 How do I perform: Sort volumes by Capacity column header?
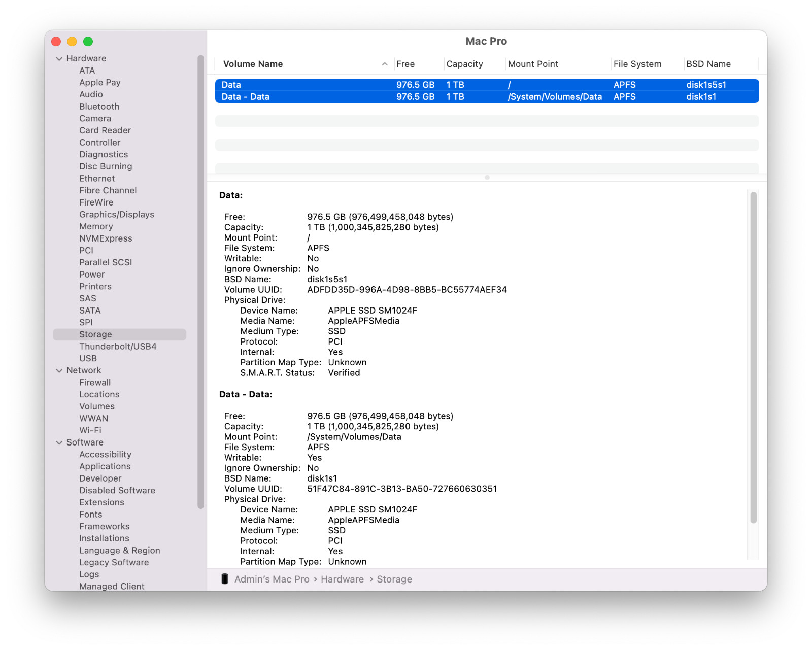[464, 64]
